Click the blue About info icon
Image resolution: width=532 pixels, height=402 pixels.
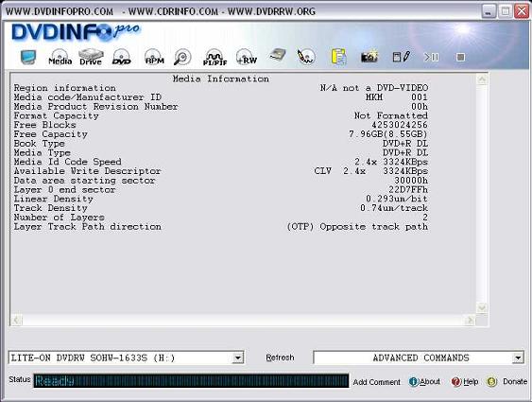(414, 382)
